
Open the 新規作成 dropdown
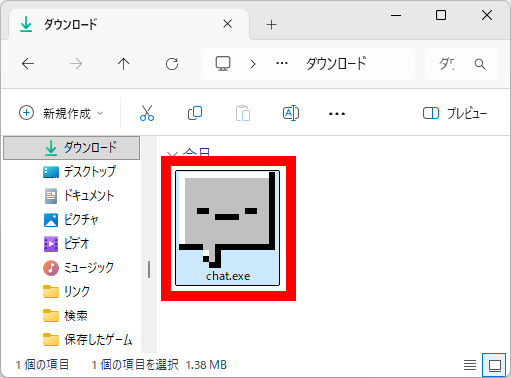tap(61, 113)
